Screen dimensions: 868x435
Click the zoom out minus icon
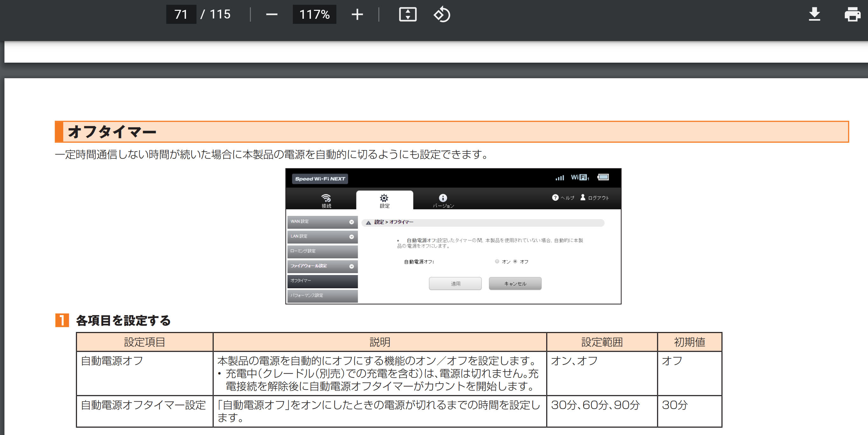tap(272, 15)
